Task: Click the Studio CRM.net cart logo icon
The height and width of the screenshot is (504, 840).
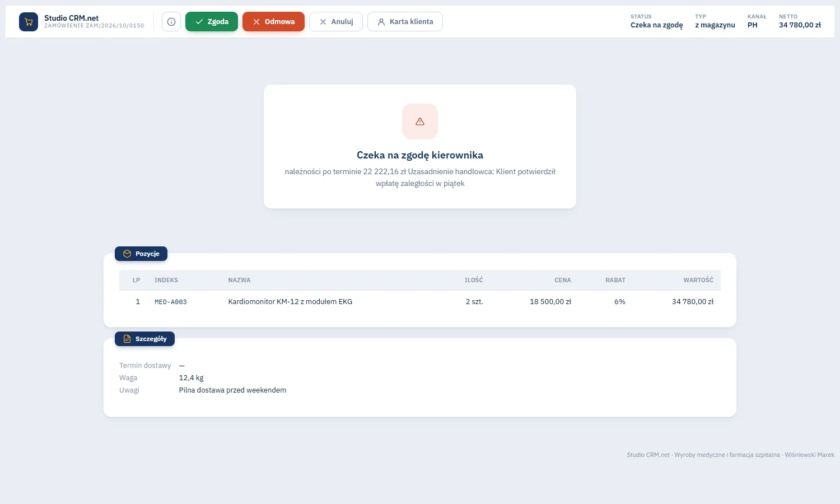Action: [x=29, y=22]
